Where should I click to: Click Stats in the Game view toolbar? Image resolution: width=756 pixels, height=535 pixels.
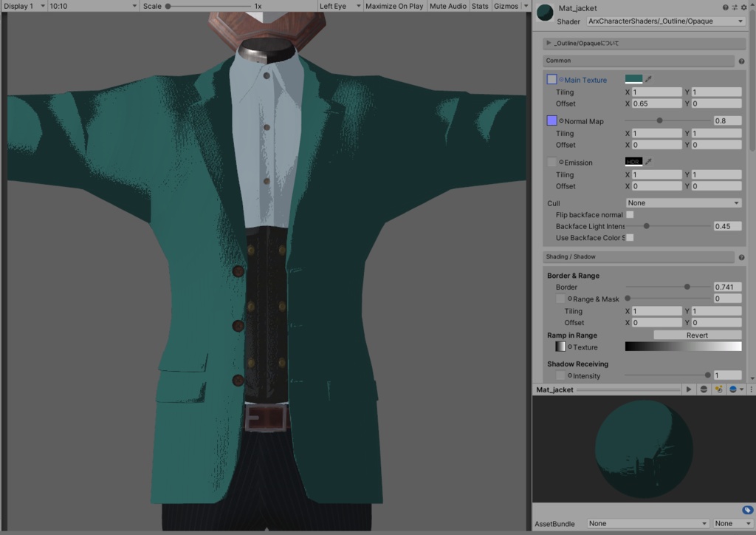point(479,7)
